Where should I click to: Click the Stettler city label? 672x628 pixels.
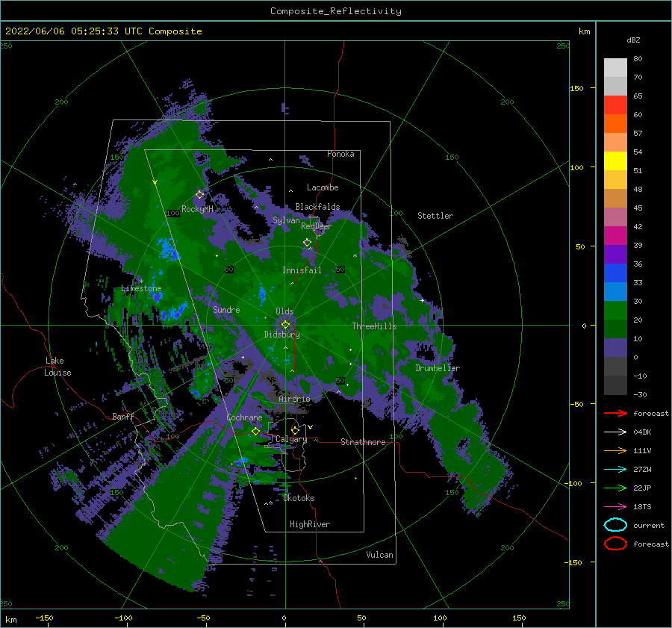pos(435,216)
